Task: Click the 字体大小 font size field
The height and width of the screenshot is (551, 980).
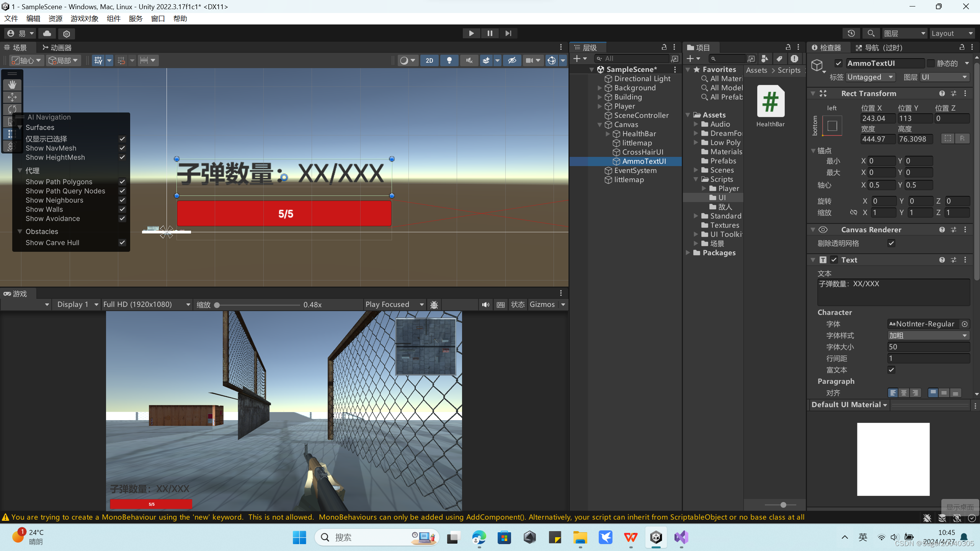Action: 928,347
